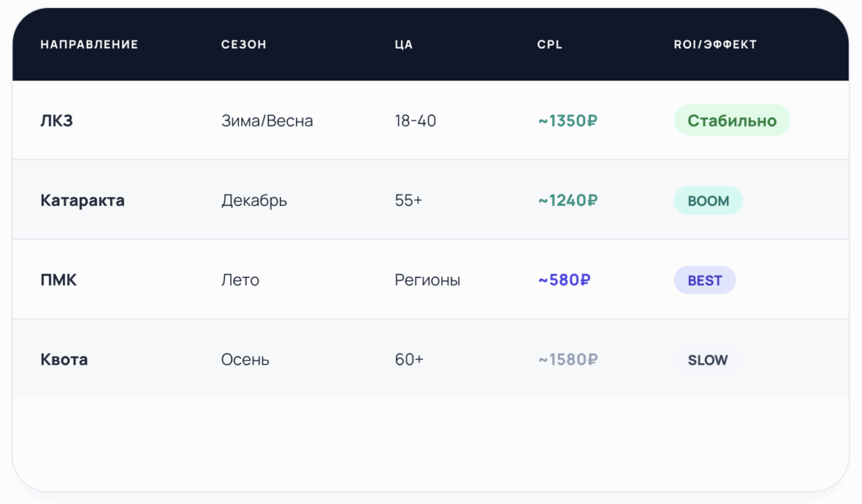Image resolution: width=862 pixels, height=504 pixels.
Task: Click the Декабрь season cell
Action: pos(254,201)
